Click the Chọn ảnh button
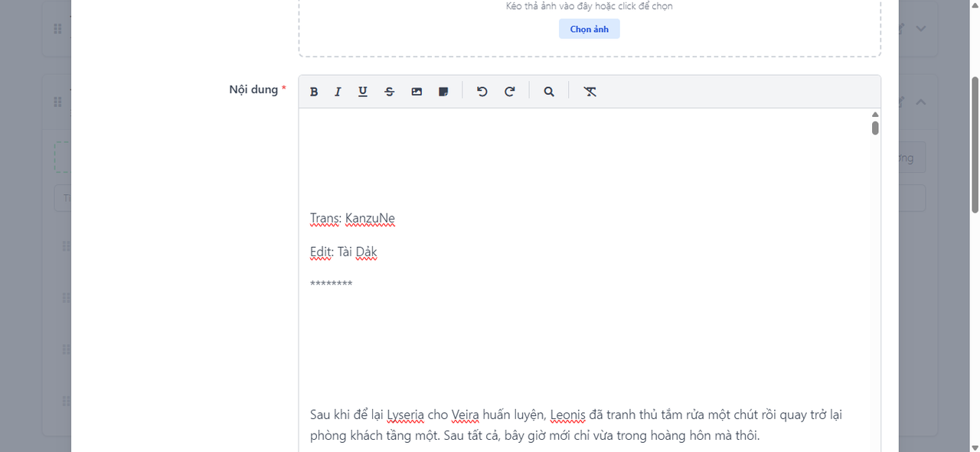 tap(589, 29)
